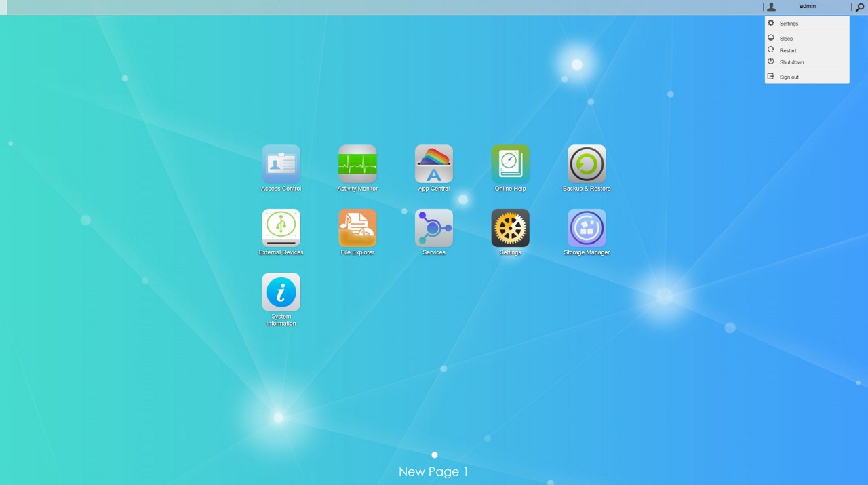Screen dimensions: 868x485
Task: Launch Storage Manager
Action: pos(587,228)
